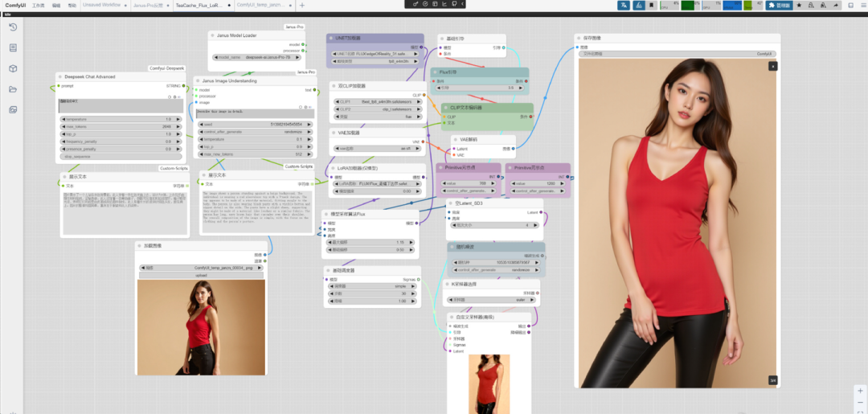Open CLIP2 clip_l.safetensors dropdown
Image resolution: width=868 pixels, height=414 pixels.
coord(378,109)
